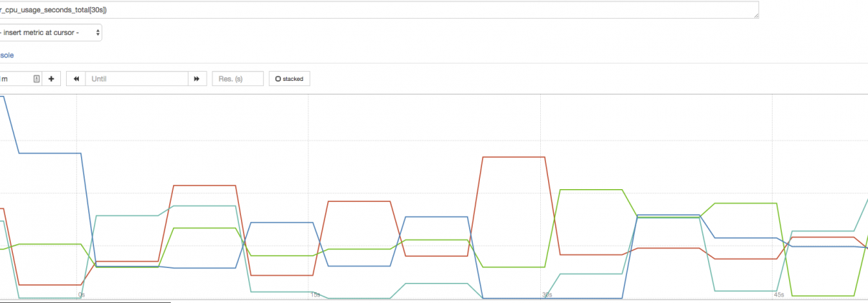868x303 pixels.
Task: Click the 30s time axis label
Action: (x=547, y=294)
